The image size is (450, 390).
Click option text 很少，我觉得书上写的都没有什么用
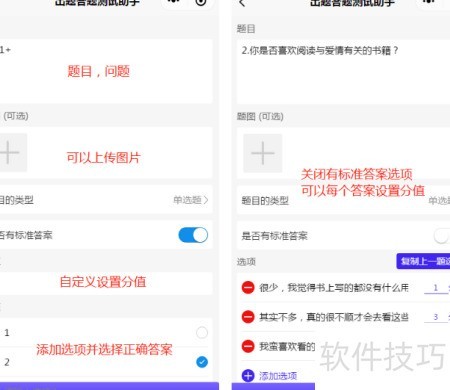(x=334, y=287)
